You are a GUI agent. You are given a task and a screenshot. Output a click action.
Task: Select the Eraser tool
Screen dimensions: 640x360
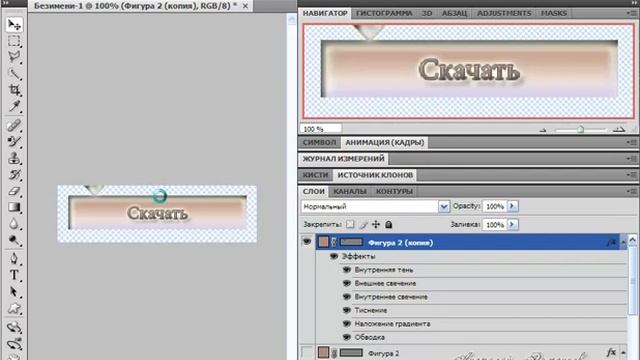point(14,191)
